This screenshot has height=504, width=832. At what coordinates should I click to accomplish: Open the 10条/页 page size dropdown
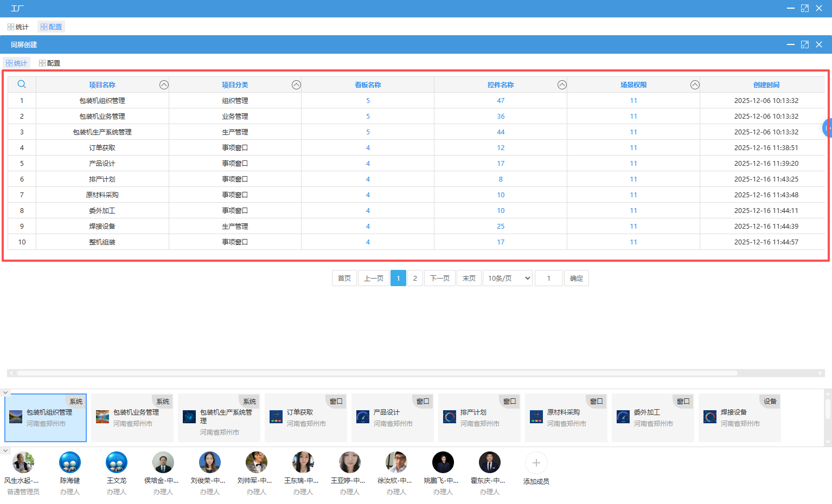[x=508, y=278]
